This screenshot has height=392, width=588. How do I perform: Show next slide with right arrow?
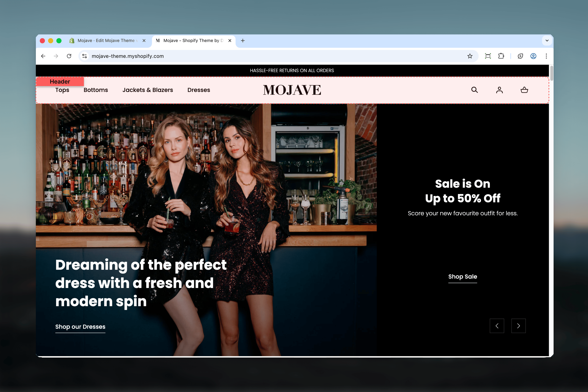coord(518,326)
